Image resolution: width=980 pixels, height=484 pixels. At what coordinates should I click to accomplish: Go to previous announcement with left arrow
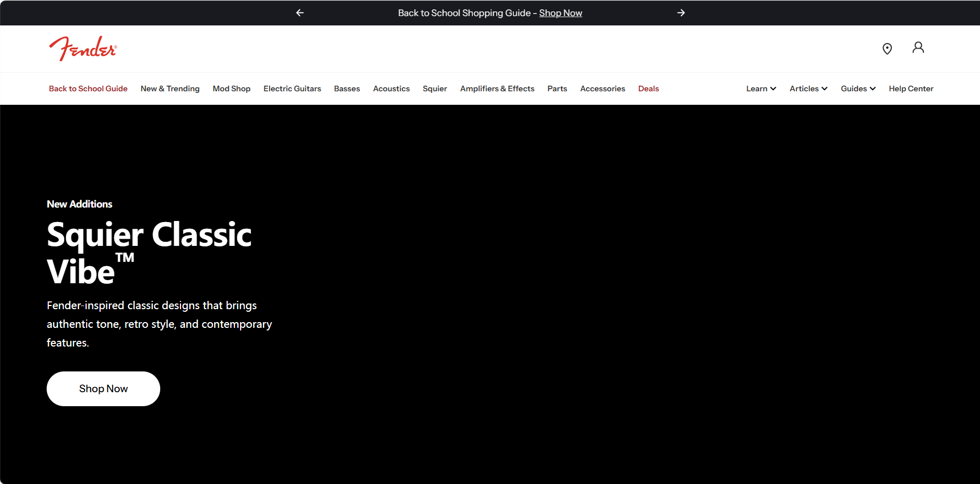(x=300, y=13)
